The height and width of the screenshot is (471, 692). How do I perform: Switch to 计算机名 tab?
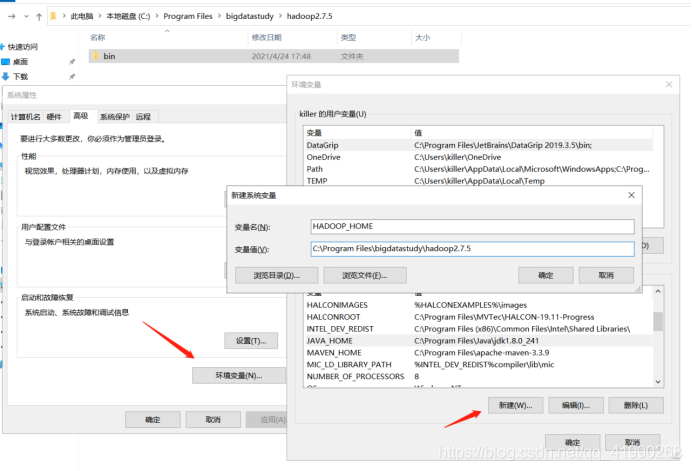pyautogui.click(x=26, y=117)
